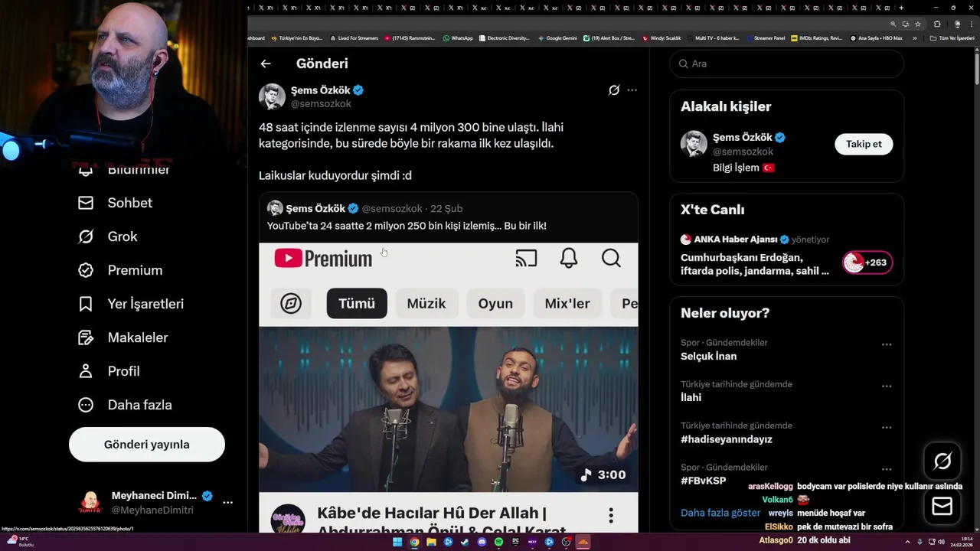Image resolution: width=980 pixels, height=551 pixels.
Task: Open the three-dot menu of the main post
Action: pos(632,90)
